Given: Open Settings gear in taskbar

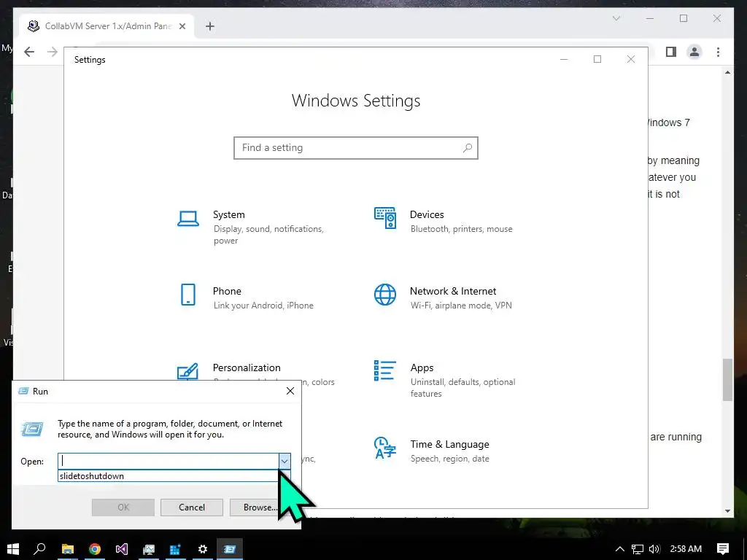Looking at the screenshot, I should pos(203,549).
